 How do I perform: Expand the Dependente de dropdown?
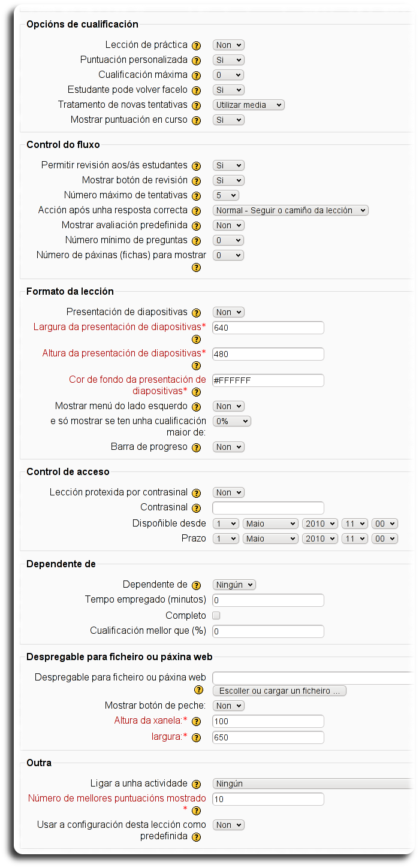coord(234,585)
